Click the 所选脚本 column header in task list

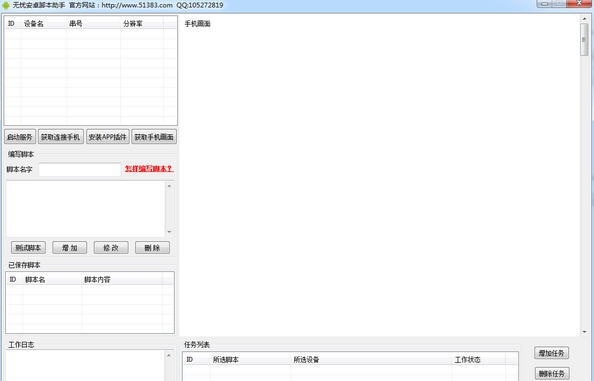pyautogui.click(x=250, y=359)
